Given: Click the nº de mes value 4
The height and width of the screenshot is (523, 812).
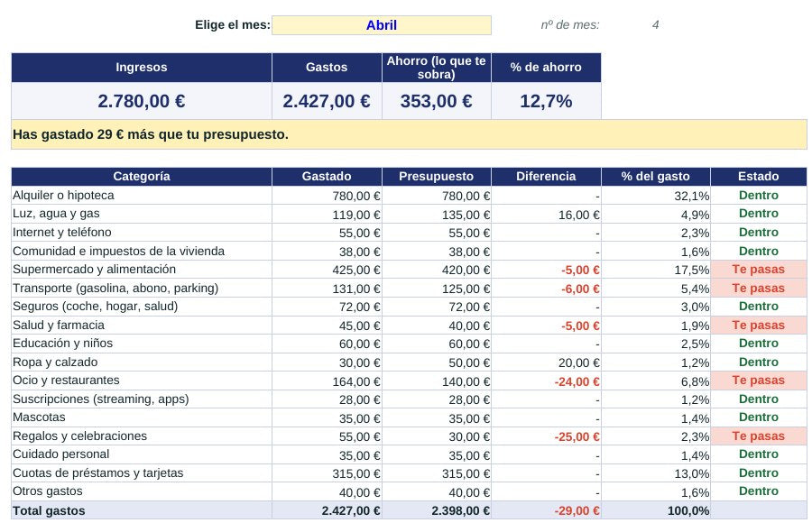Looking at the screenshot, I should [655, 25].
